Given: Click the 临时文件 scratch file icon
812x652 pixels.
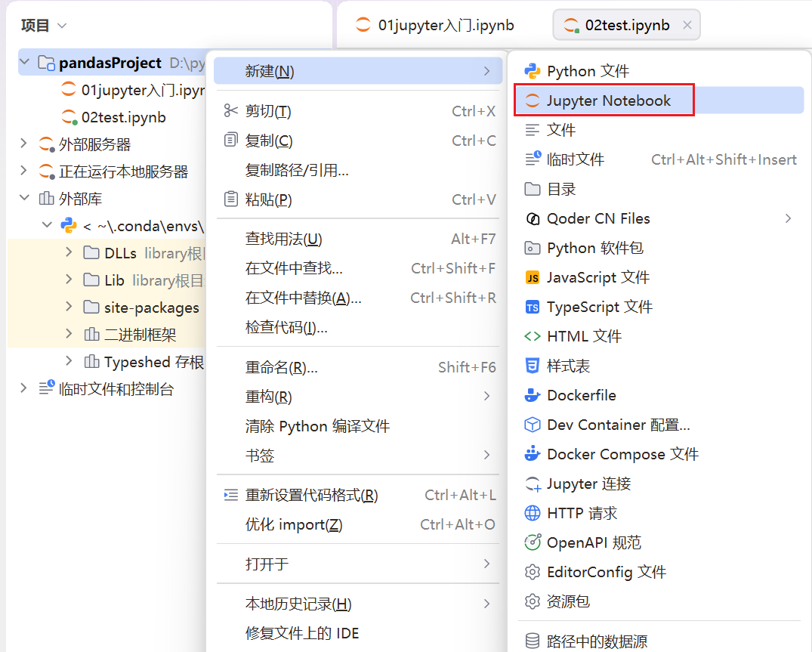Looking at the screenshot, I should coord(533,159).
